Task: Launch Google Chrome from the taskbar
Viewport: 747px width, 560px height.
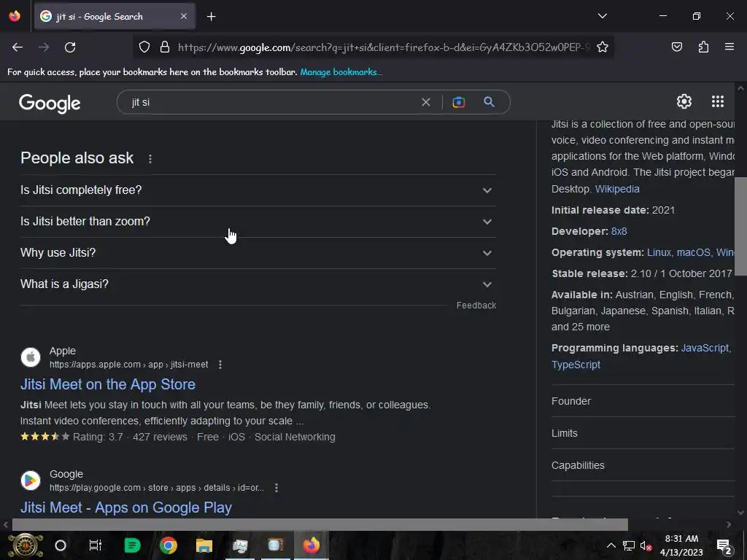Action: (169, 545)
